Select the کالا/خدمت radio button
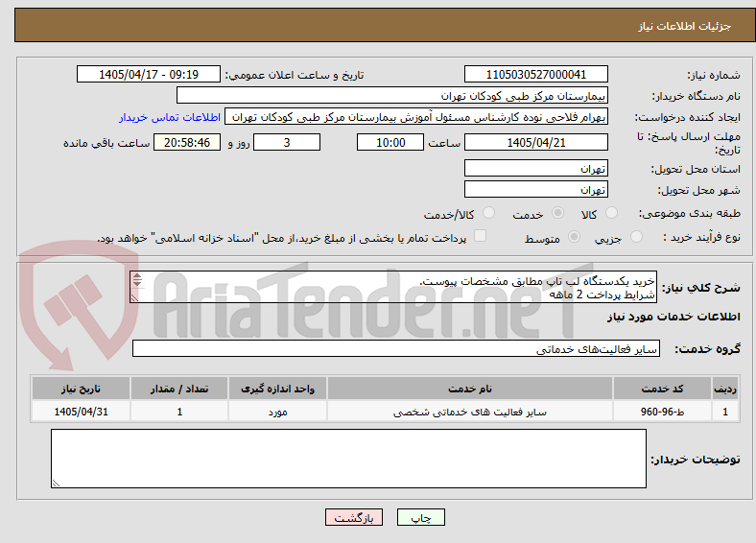756x543 pixels. pos(489,213)
